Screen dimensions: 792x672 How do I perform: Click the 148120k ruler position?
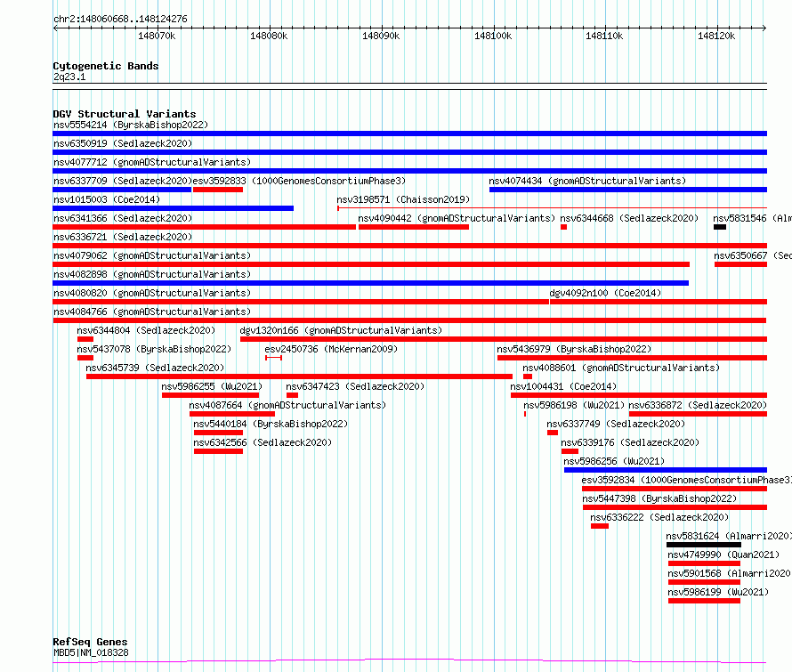[x=716, y=36]
